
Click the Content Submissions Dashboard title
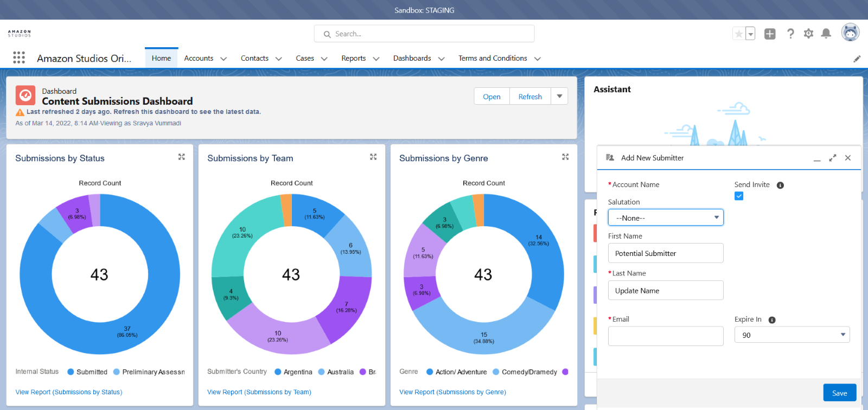tap(117, 101)
